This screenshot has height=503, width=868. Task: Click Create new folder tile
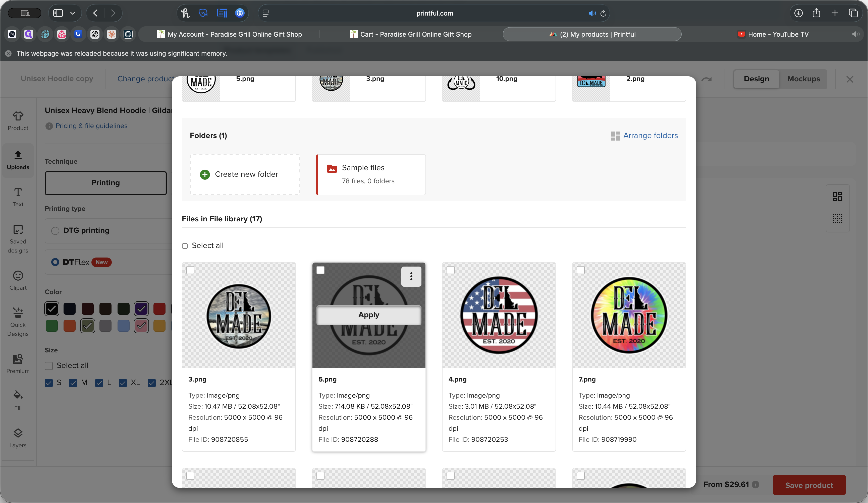pos(245,174)
